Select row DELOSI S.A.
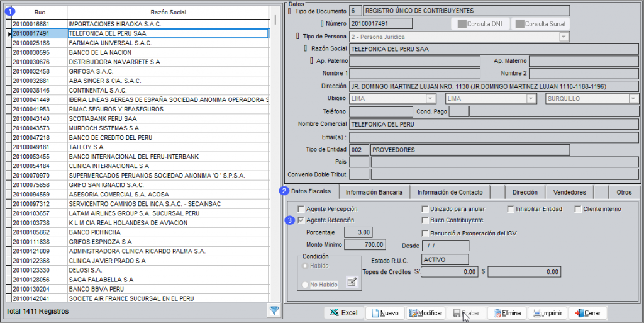Image resolution: width=644 pixels, height=323 pixels. tap(140, 270)
